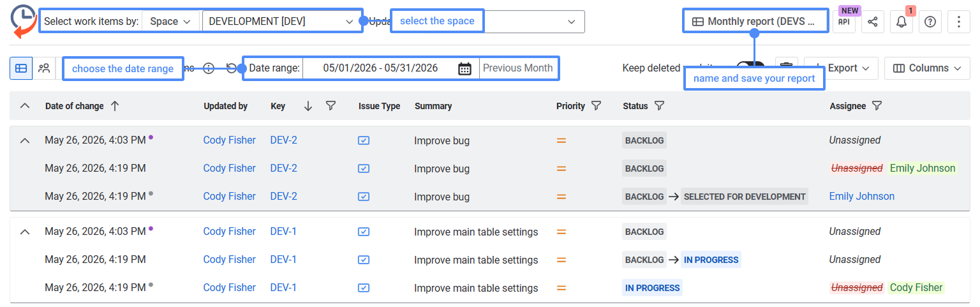
Task: Sort by Date of change arrow
Action: (115, 106)
